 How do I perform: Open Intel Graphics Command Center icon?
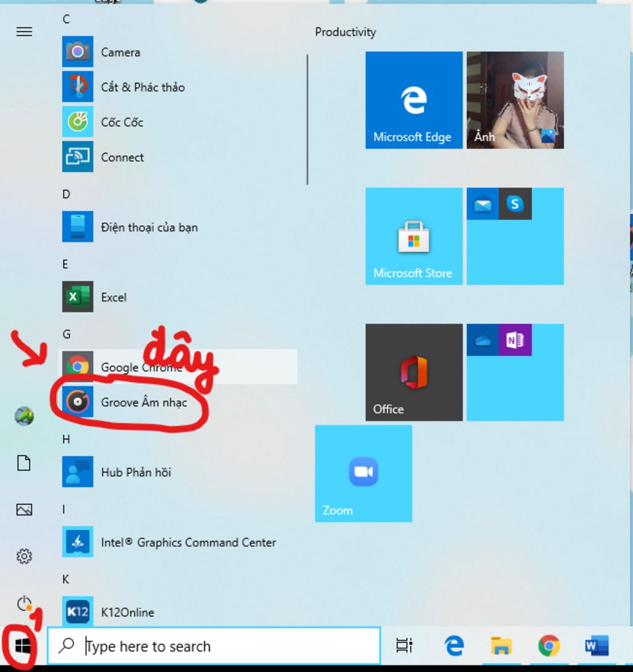pyautogui.click(x=77, y=542)
